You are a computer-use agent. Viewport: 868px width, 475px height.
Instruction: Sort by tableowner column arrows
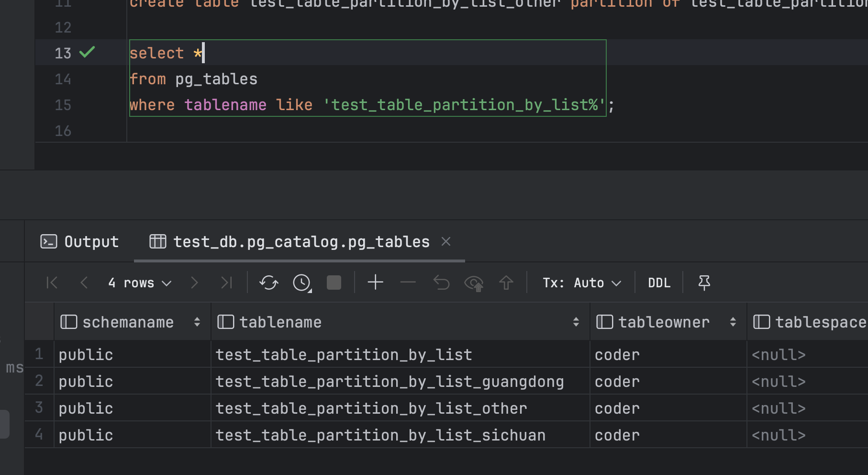[733, 322]
